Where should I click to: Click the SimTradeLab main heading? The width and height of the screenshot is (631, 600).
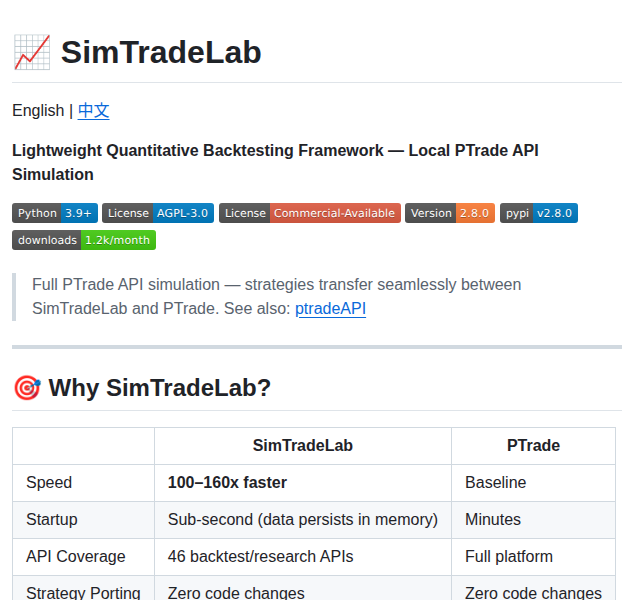click(x=161, y=52)
